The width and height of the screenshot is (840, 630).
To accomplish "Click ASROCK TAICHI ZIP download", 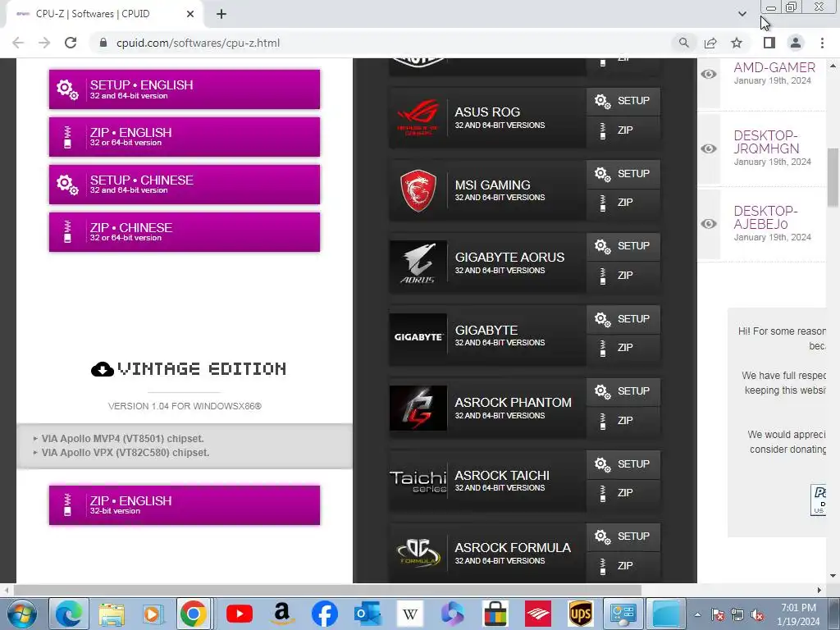I will coord(623,493).
